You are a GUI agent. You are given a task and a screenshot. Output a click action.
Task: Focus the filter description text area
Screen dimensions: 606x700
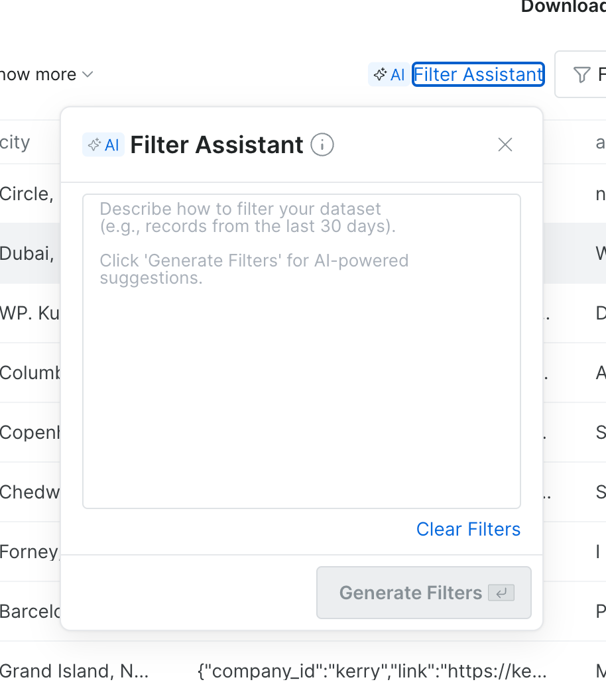point(301,351)
